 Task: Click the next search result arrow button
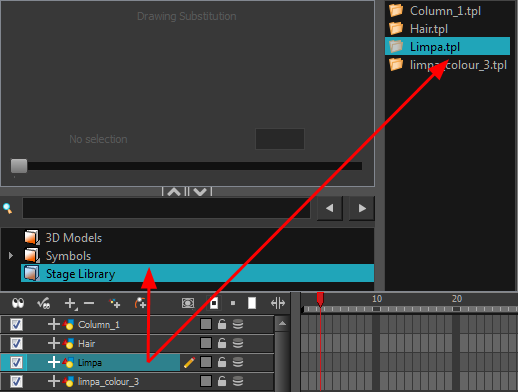[362, 209]
